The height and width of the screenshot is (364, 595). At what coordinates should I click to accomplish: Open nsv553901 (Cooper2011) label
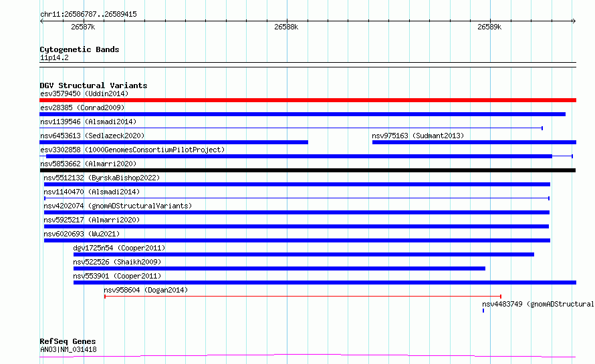click(117, 276)
